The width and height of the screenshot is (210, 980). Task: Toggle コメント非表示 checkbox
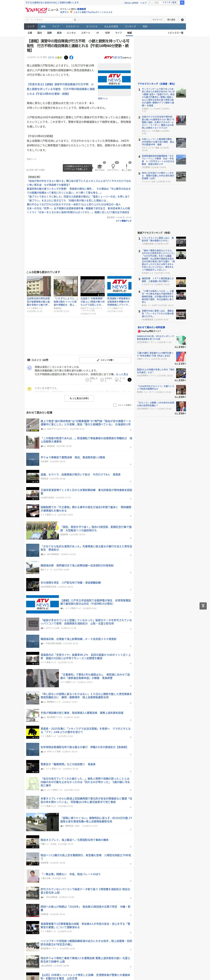[x=115, y=405]
